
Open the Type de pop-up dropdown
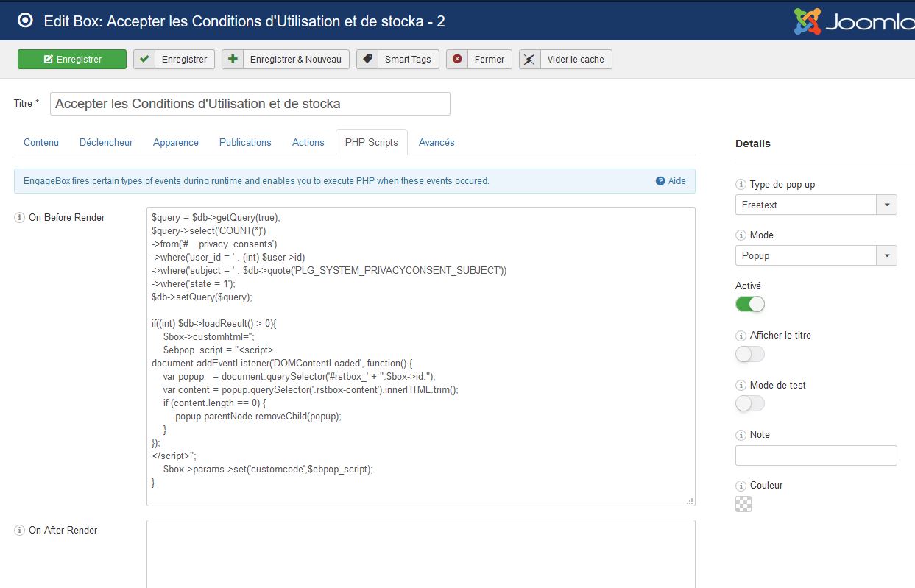(x=816, y=205)
